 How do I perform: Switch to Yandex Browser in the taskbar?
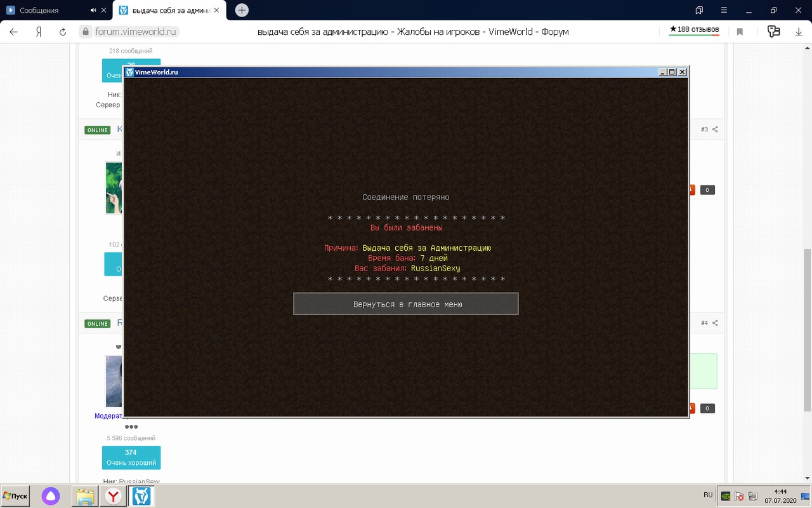(113, 496)
